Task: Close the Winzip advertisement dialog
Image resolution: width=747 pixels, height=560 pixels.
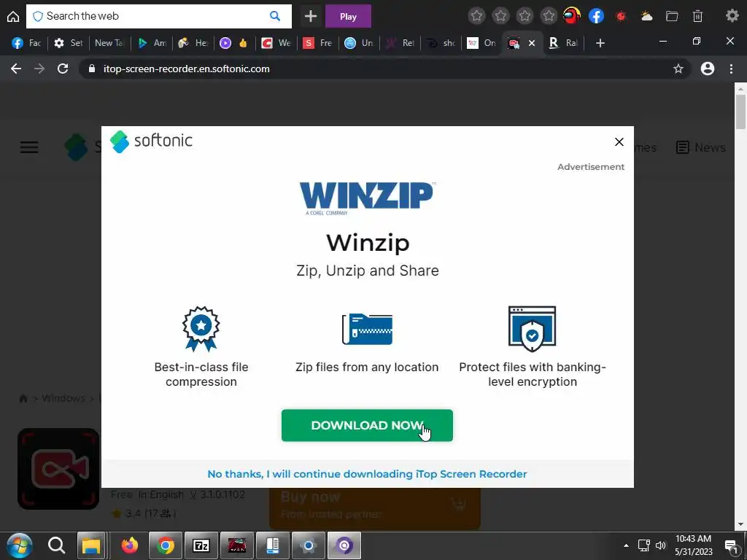Action: tap(619, 142)
